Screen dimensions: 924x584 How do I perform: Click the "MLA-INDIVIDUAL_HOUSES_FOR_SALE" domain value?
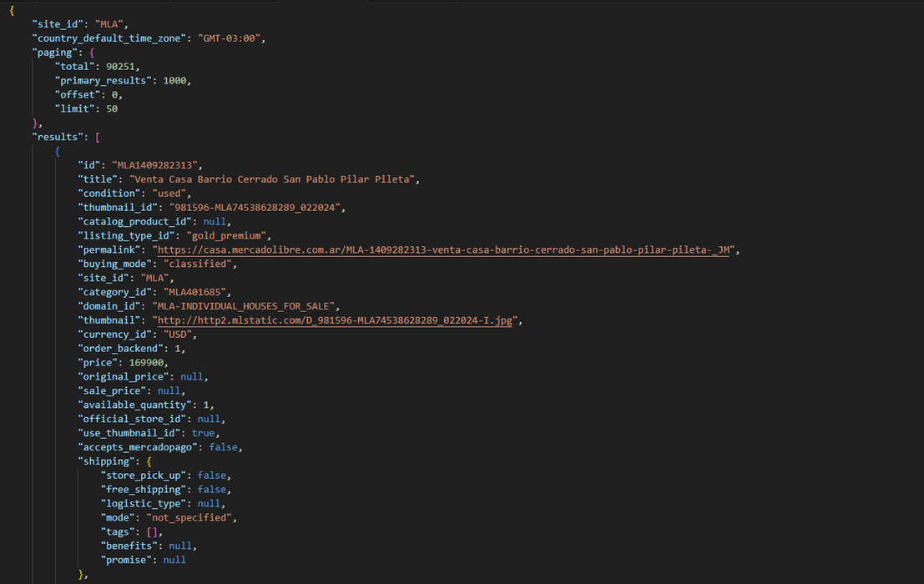click(245, 306)
